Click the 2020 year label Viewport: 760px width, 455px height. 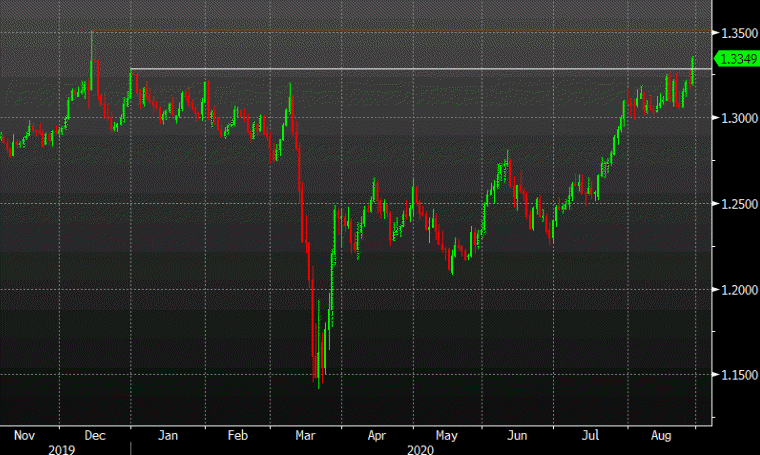click(420, 450)
